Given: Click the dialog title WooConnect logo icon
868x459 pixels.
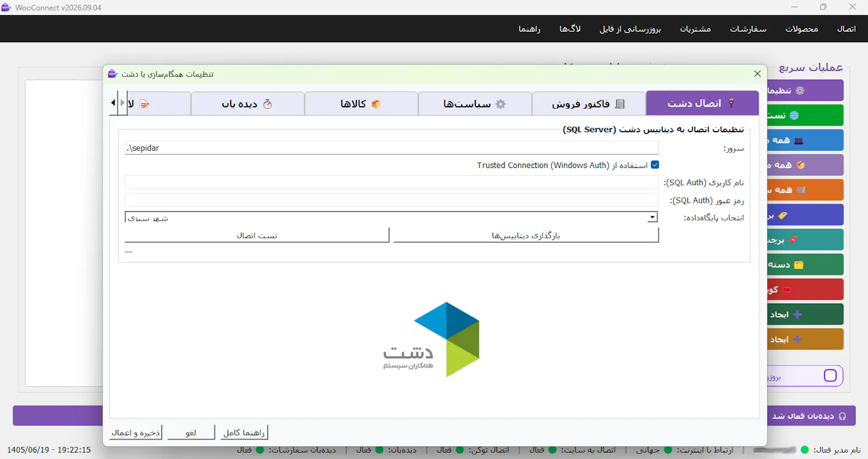Looking at the screenshot, I should pyautogui.click(x=112, y=74).
